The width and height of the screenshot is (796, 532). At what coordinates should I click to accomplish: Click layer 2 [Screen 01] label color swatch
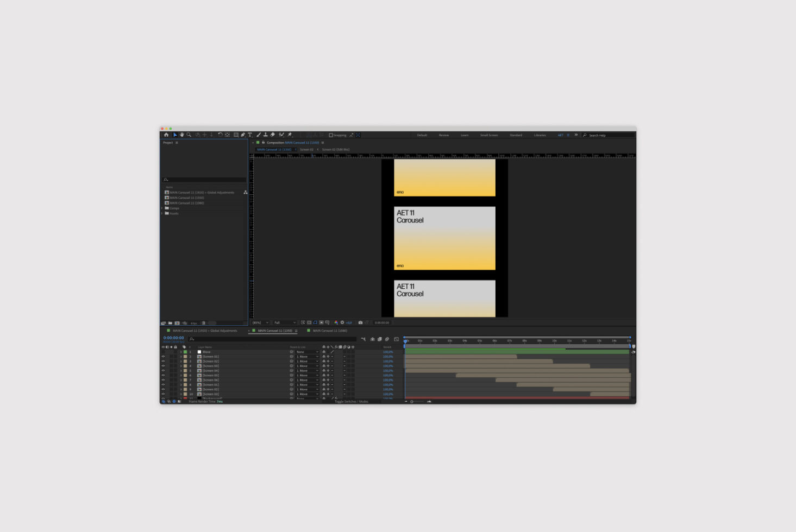click(185, 357)
